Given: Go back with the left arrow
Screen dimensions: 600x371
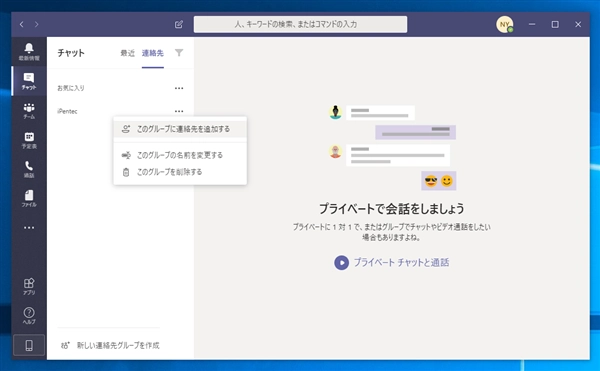Looking at the screenshot, I should click(22, 24).
